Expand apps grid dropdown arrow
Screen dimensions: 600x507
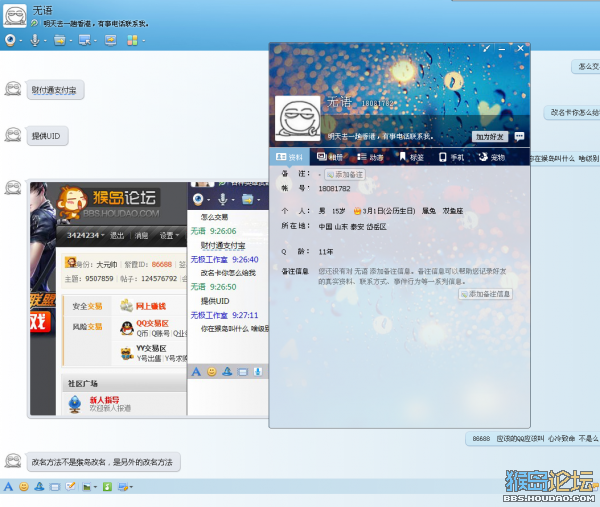click(x=143, y=41)
